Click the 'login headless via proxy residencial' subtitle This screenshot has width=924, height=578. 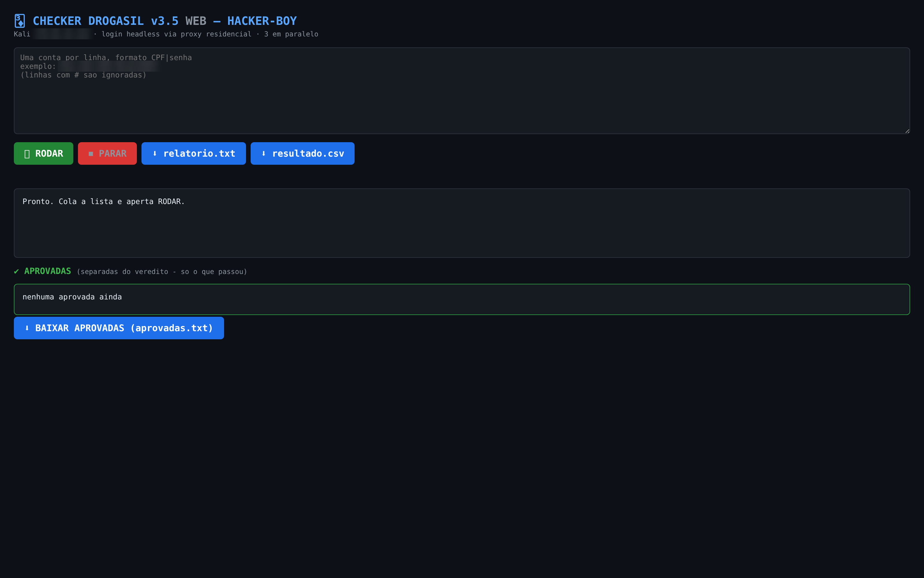(176, 34)
